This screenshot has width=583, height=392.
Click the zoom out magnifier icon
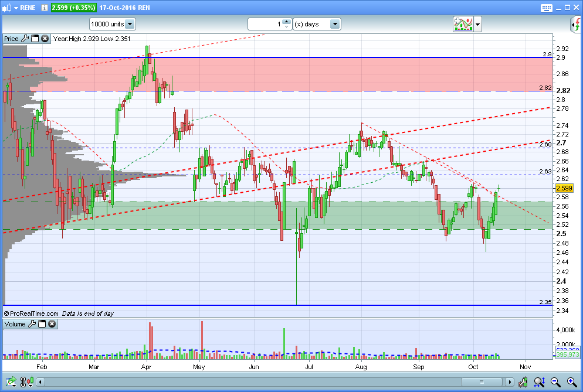555,383
